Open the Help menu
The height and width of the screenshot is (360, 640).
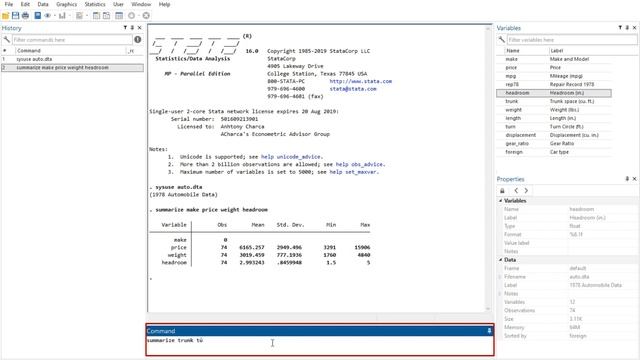164,4
